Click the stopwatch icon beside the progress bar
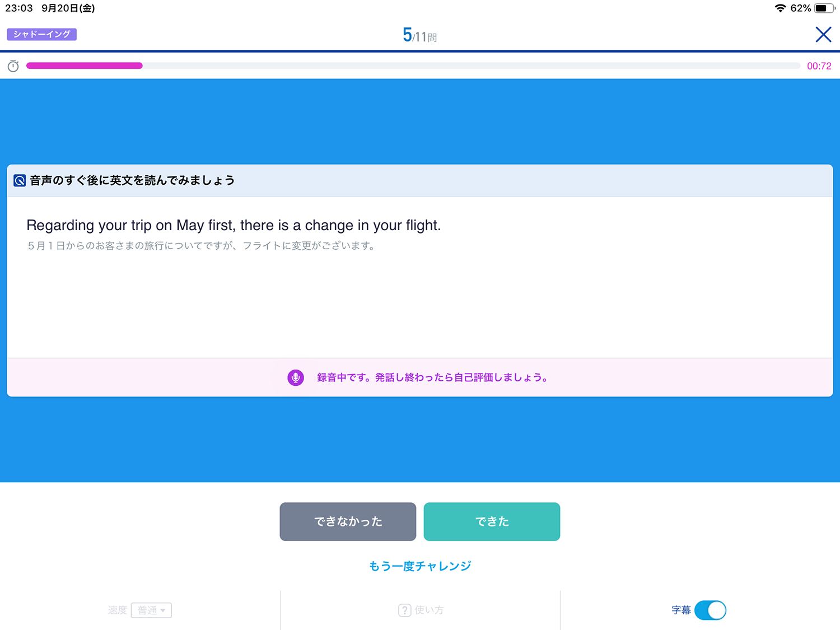Screen dimensions: 840x630 pyautogui.click(x=13, y=66)
